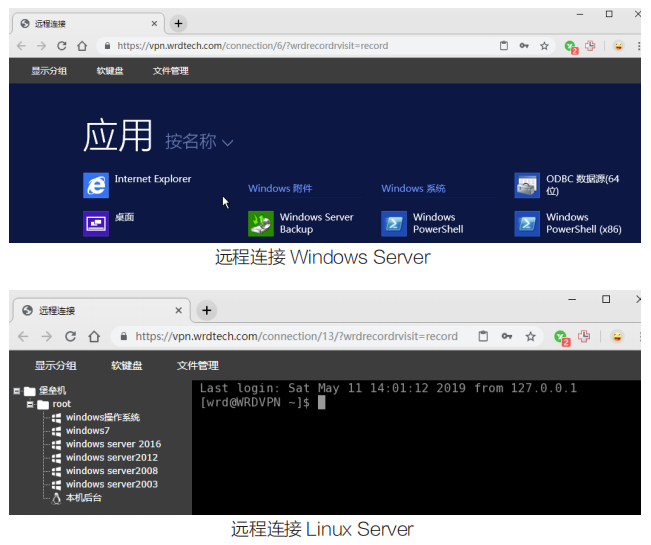Click home icon in bottom browser window
The width and height of the screenshot is (651, 545).
click(x=94, y=336)
